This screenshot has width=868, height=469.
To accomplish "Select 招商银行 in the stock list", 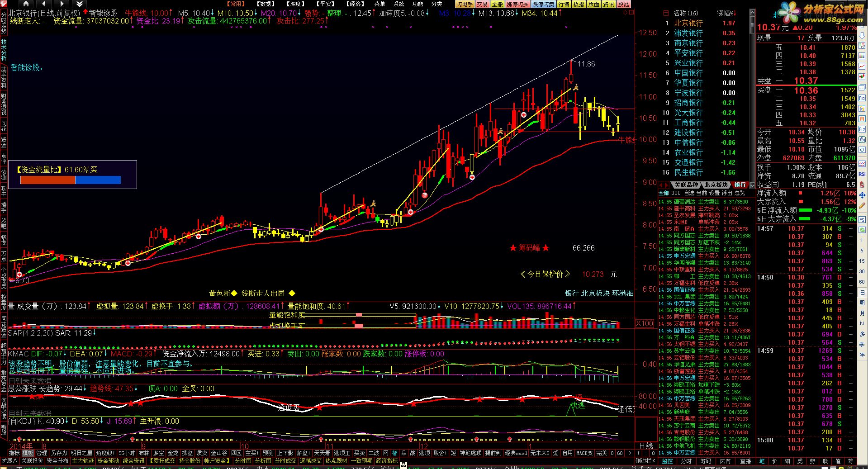I will [688, 103].
